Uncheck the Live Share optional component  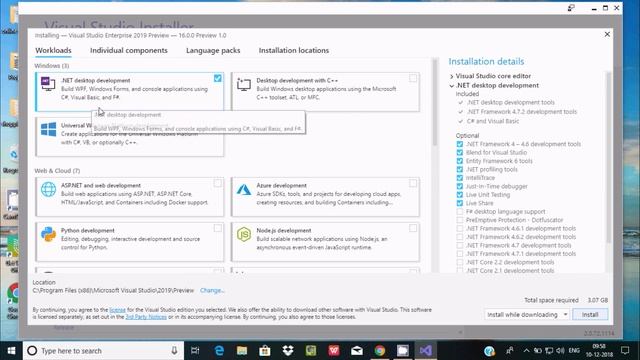pos(460,203)
